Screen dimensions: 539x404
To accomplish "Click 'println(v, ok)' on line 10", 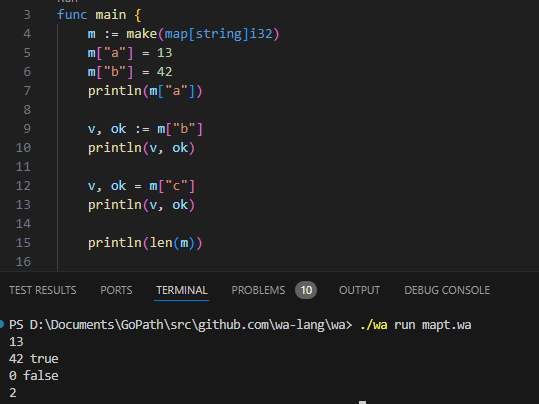I will 141,148.
